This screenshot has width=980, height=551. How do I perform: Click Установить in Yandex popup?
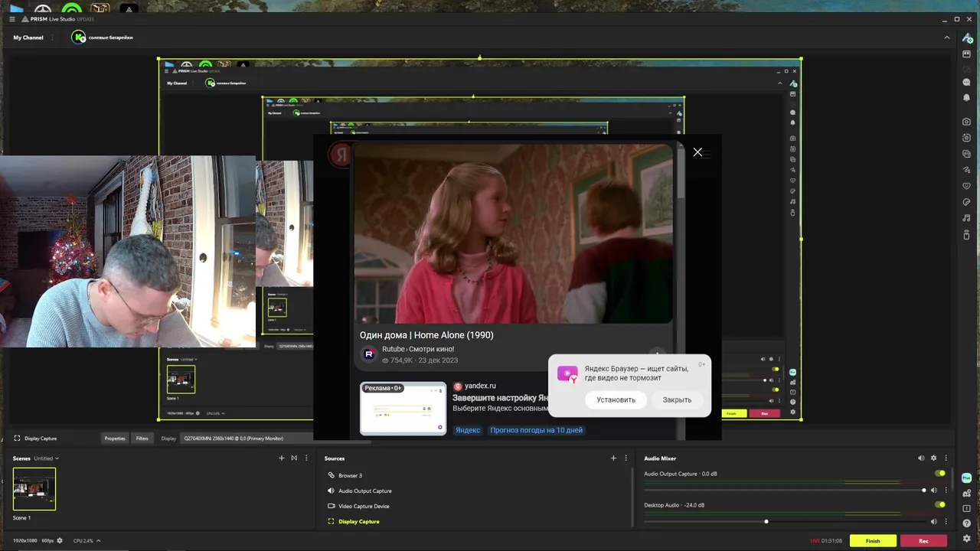(616, 399)
